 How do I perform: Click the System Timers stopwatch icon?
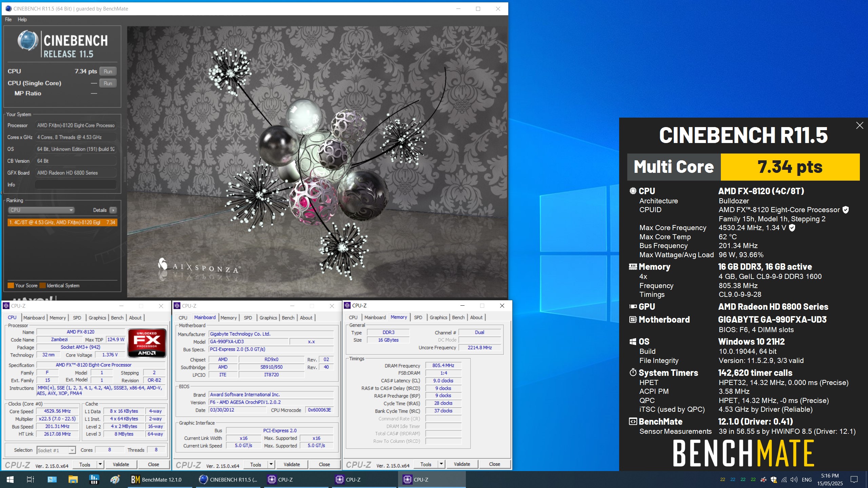click(x=633, y=372)
